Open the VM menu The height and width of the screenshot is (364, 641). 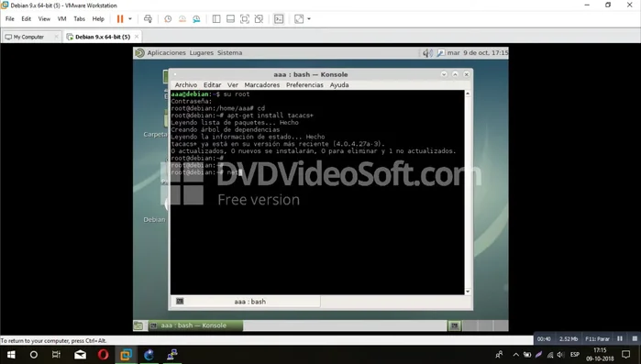click(x=61, y=18)
